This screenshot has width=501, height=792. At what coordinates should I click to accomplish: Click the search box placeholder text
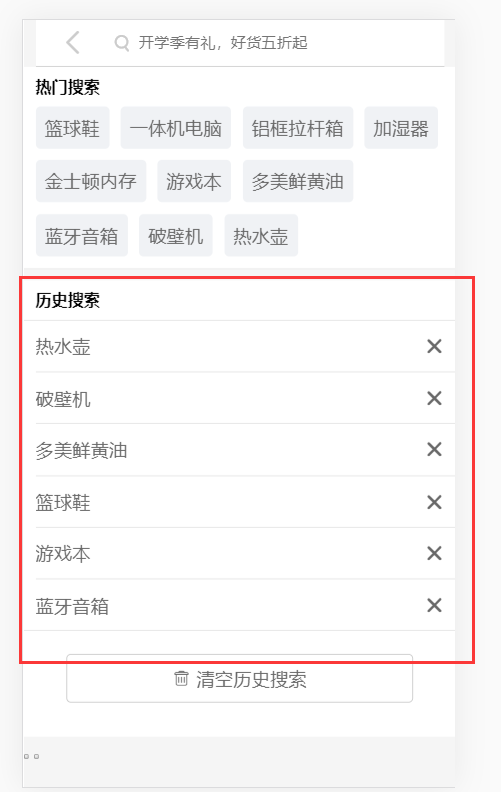pyautogui.click(x=223, y=43)
